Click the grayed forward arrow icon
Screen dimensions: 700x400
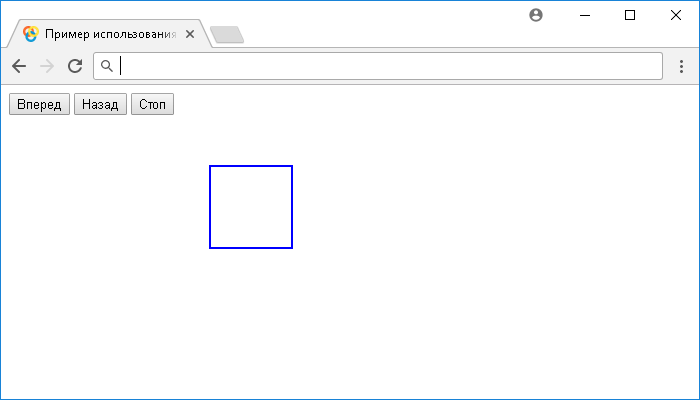click(x=47, y=67)
